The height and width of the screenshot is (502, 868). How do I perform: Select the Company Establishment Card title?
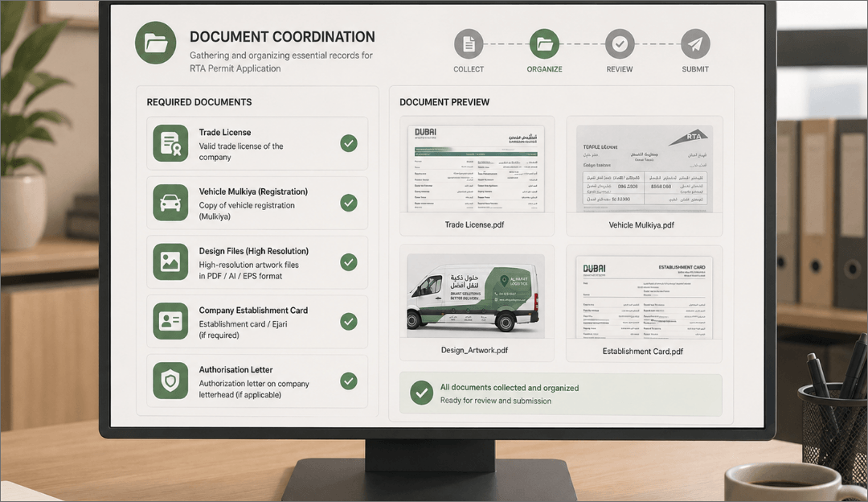(x=253, y=311)
